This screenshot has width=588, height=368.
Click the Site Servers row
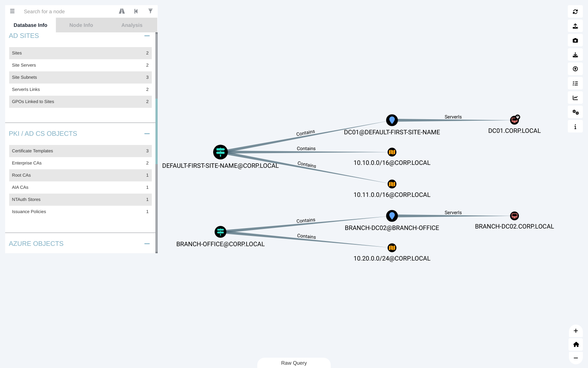click(80, 65)
